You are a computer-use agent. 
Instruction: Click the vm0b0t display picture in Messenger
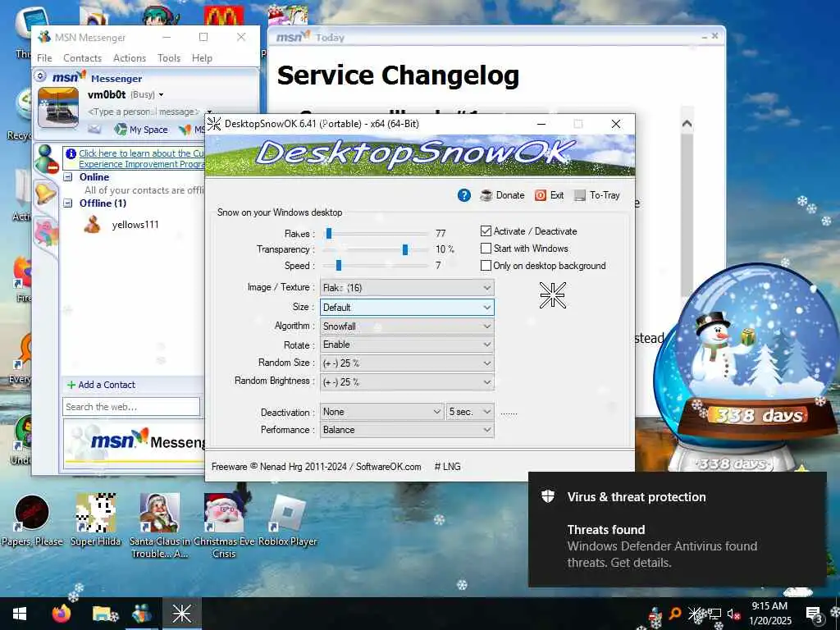point(58,107)
